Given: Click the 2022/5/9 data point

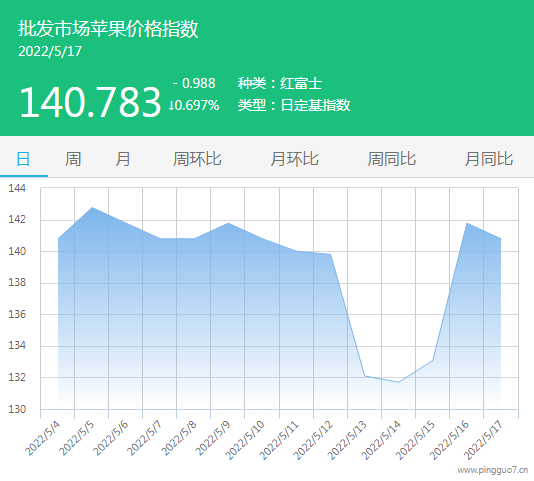Looking at the screenshot, I should click(228, 223).
